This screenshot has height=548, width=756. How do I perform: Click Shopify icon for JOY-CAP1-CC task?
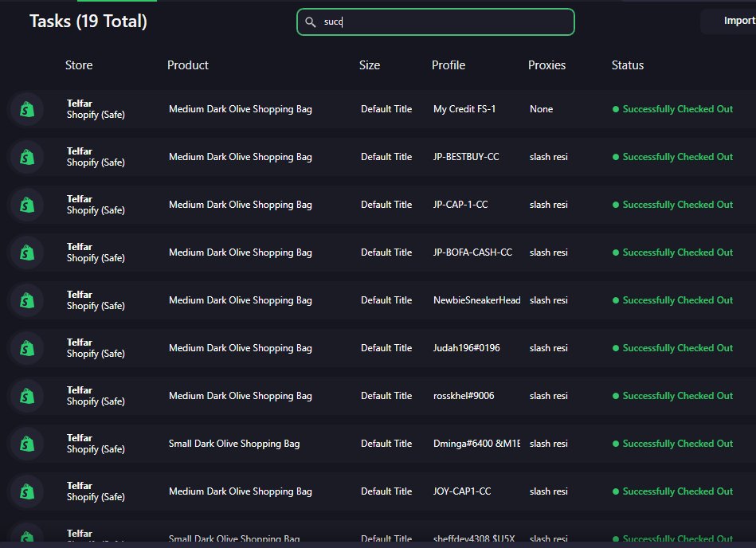tap(27, 491)
